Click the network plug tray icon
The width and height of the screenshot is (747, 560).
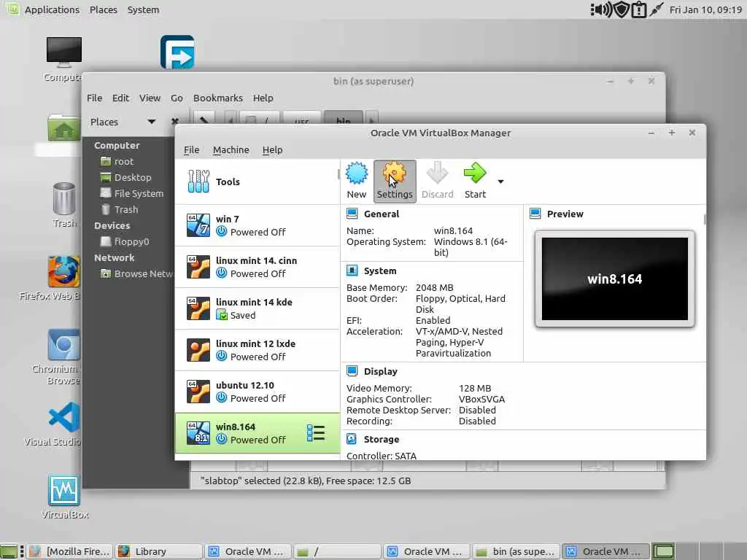click(x=657, y=9)
